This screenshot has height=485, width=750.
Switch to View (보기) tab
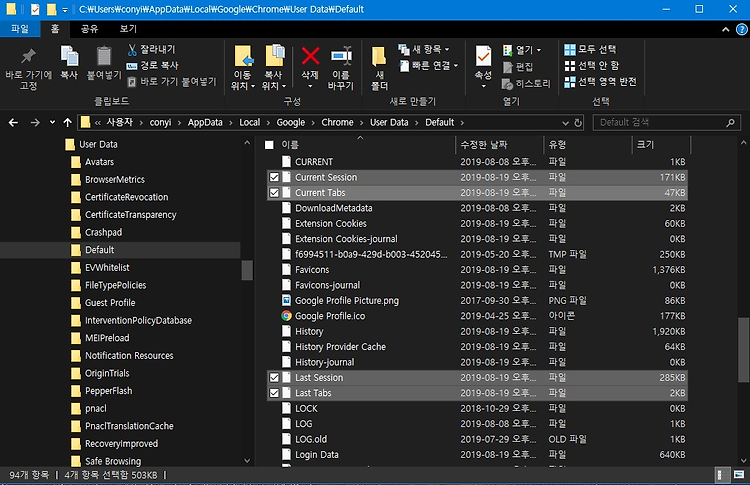point(128,29)
